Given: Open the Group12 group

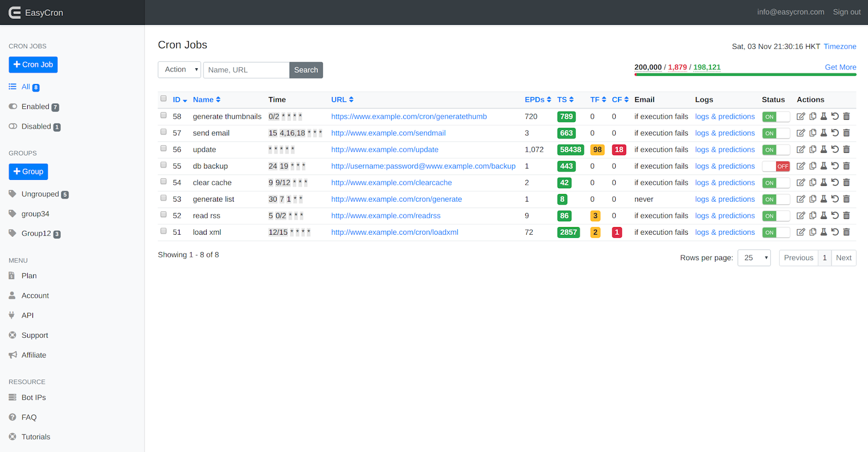Looking at the screenshot, I should [x=36, y=234].
